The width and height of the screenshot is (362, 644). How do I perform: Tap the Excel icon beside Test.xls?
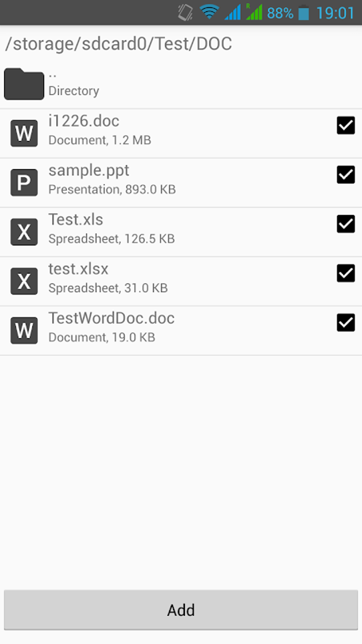[x=24, y=232]
